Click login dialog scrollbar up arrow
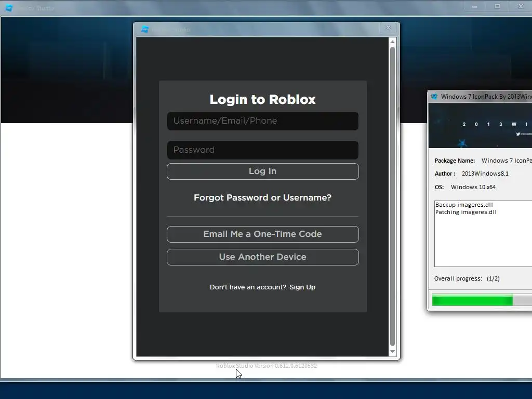Screen dimensions: 532x399 [392, 42]
